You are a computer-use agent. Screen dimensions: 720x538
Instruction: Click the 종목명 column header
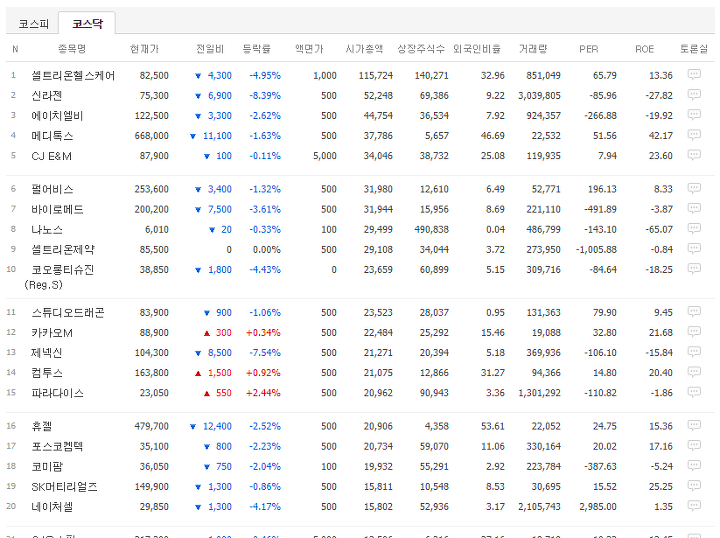point(72,49)
